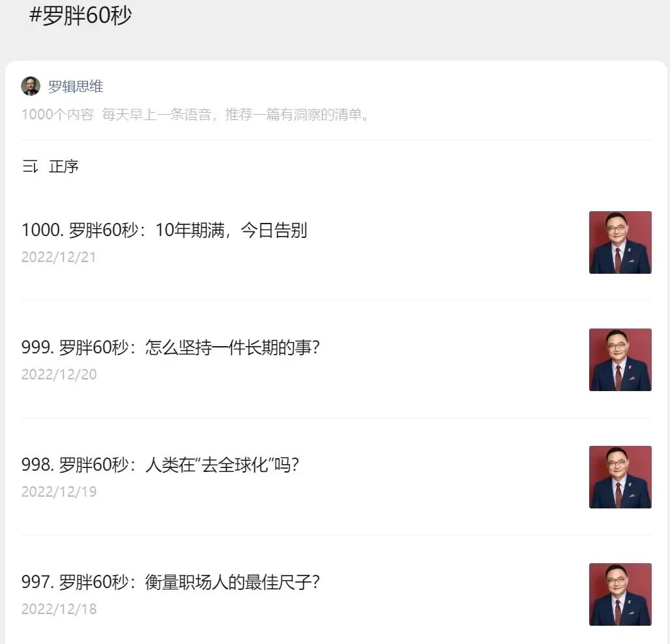This screenshot has height=644, width=670.
Task: Toggle the 正序 sort order
Action: pos(64,166)
